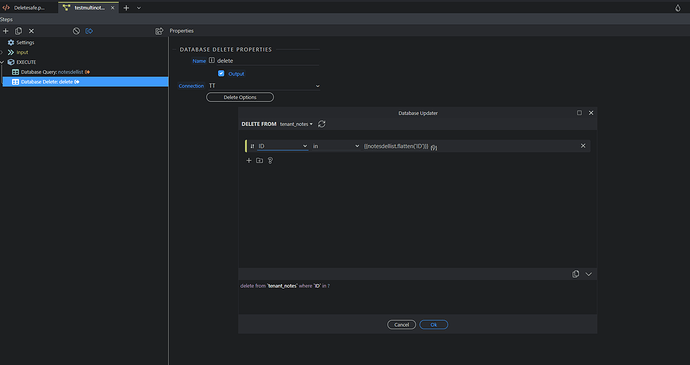The height and width of the screenshot is (365, 690).
Task: Open the dynamic data picker for value
Action: click(434, 147)
